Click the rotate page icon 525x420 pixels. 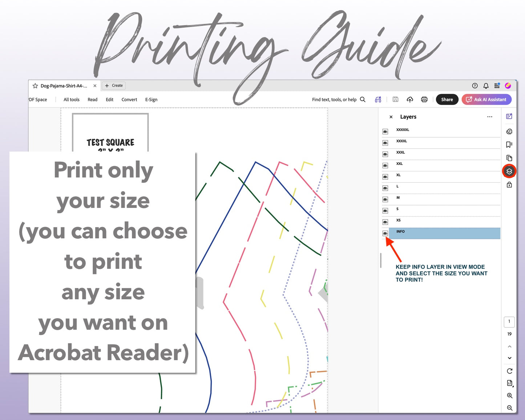click(509, 371)
